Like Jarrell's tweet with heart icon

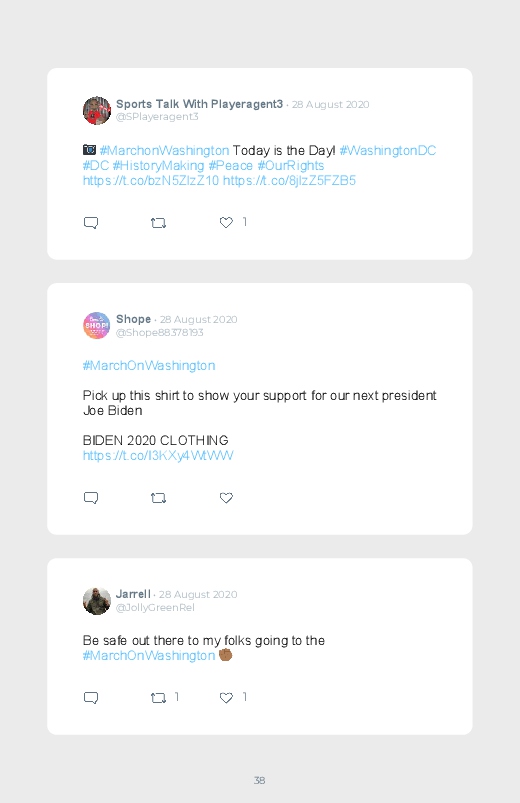pyautogui.click(x=226, y=697)
